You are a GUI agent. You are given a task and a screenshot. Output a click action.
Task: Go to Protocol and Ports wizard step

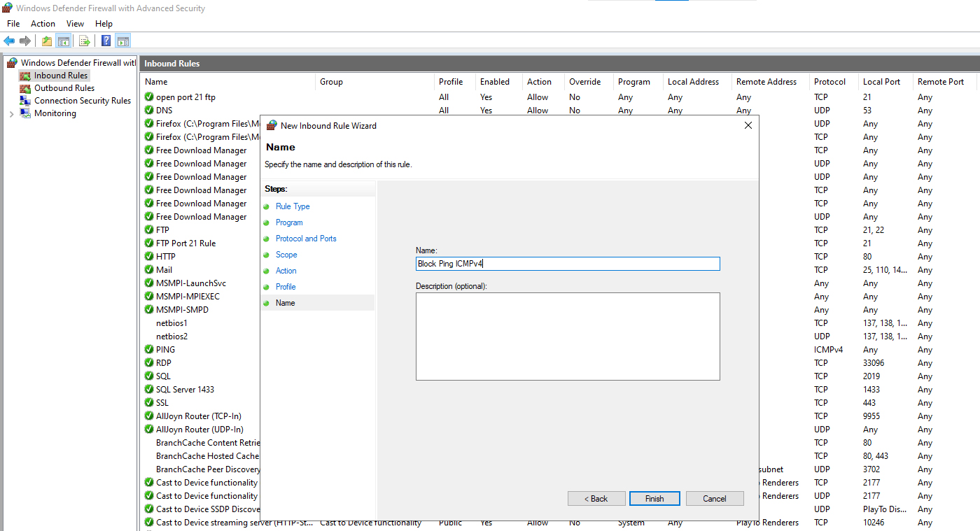point(306,239)
